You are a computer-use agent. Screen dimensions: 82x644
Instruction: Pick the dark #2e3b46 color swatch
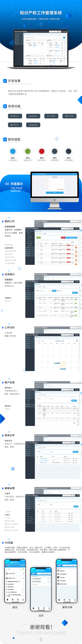69,151
